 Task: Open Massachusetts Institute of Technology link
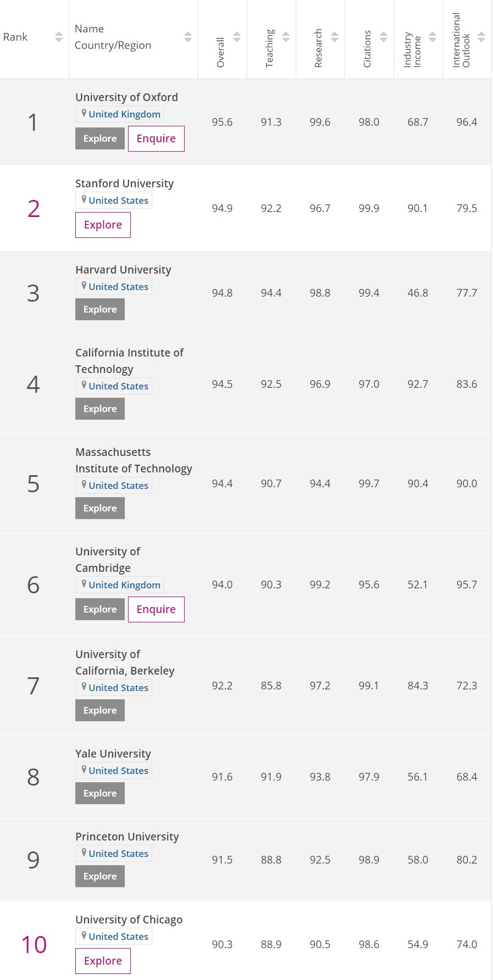coord(134,460)
